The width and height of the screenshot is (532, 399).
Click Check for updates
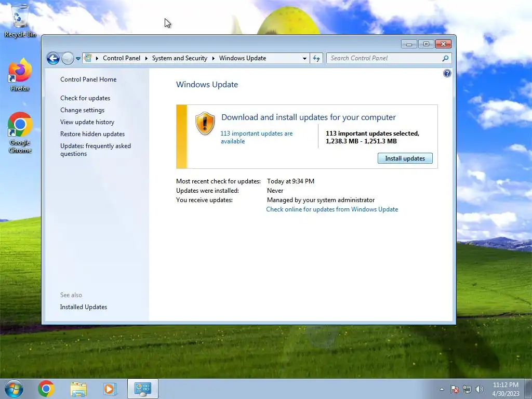(85, 98)
